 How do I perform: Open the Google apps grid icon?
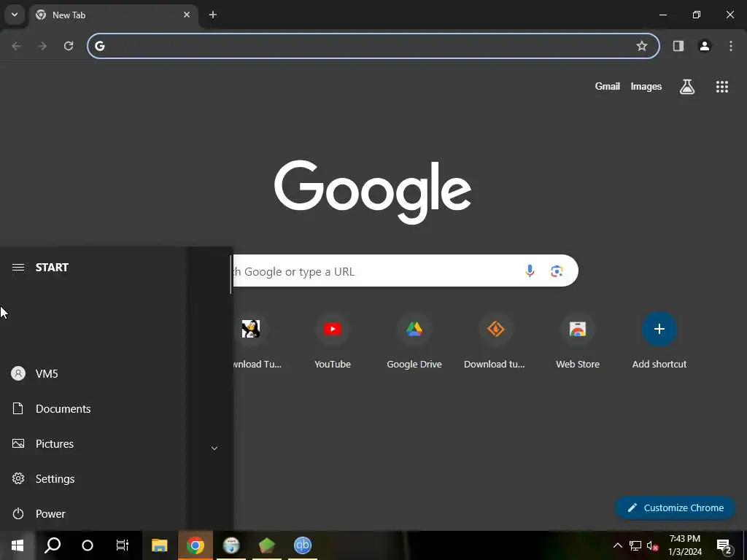(721, 87)
